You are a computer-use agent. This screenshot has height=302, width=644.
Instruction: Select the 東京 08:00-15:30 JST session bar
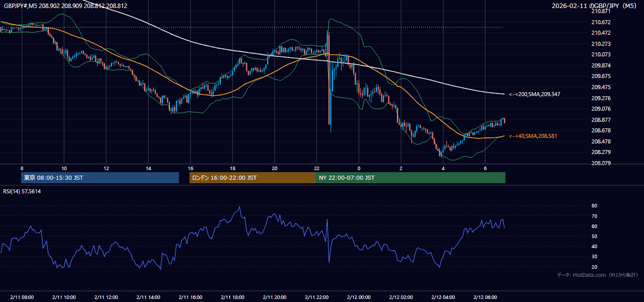point(100,178)
